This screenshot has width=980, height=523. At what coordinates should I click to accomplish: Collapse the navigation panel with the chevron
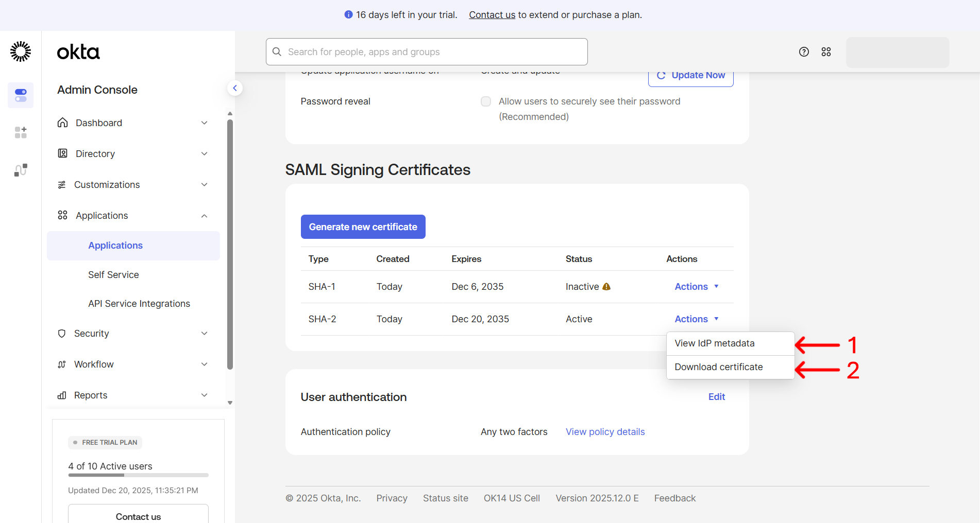(x=235, y=88)
